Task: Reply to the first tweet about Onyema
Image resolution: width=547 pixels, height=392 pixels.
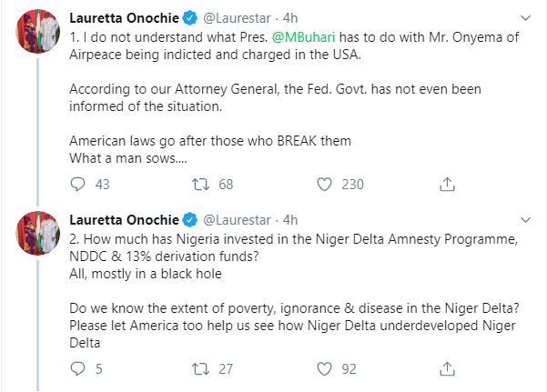Action: [x=78, y=185]
